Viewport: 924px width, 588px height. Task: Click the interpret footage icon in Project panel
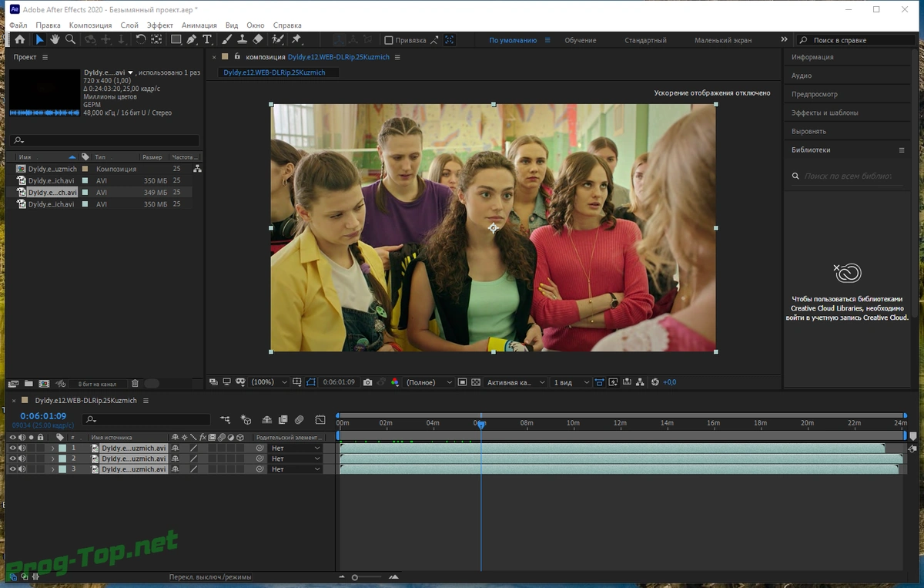(x=13, y=383)
